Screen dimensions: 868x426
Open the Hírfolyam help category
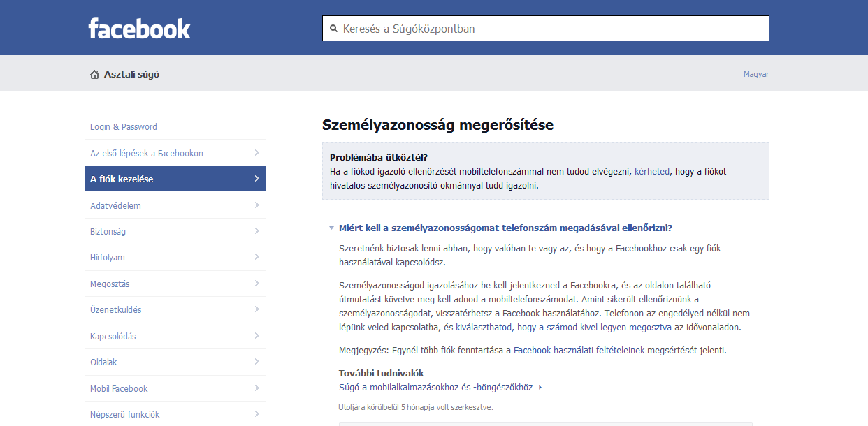pyautogui.click(x=108, y=258)
